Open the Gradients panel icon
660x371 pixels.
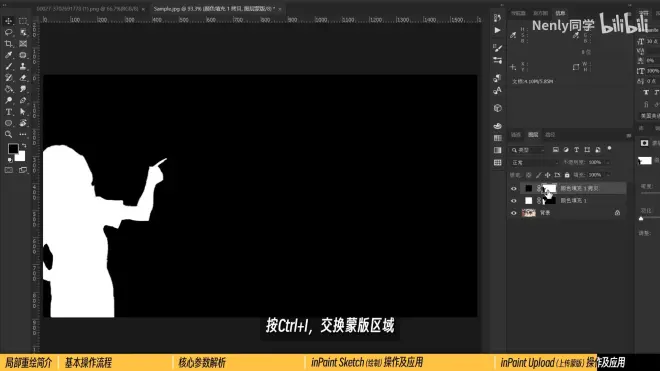click(498, 150)
